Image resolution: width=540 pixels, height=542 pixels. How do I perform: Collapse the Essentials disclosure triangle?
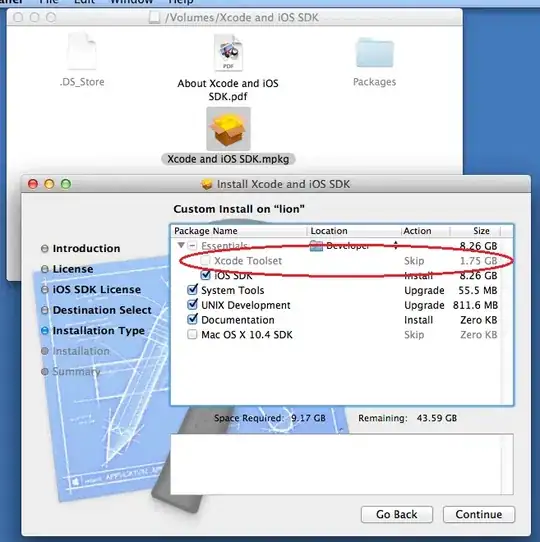180,245
